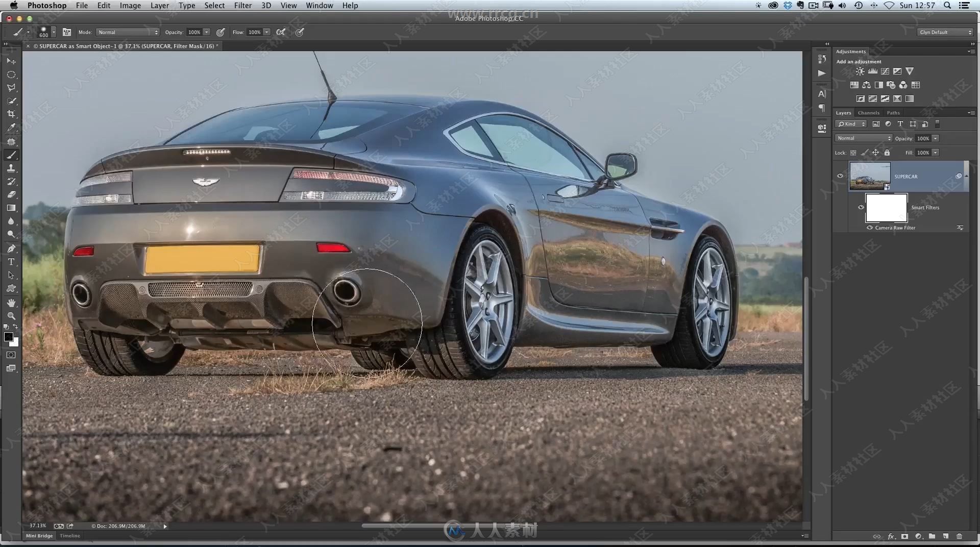Add a Brightness/Contrast adjustment
Image resolution: width=980 pixels, height=547 pixels.
pyautogui.click(x=860, y=71)
